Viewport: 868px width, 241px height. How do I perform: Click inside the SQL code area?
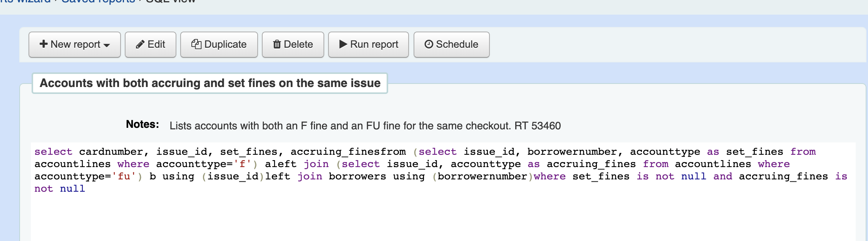point(443,216)
